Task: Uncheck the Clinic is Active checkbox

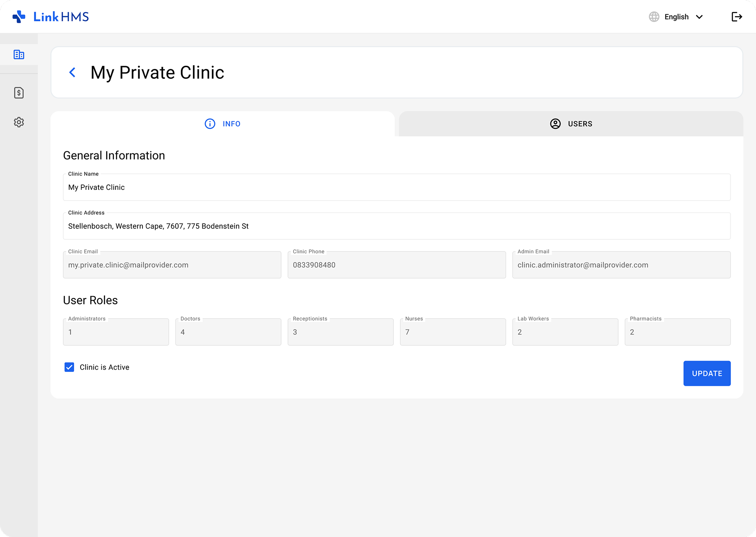Action: (x=69, y=367)
